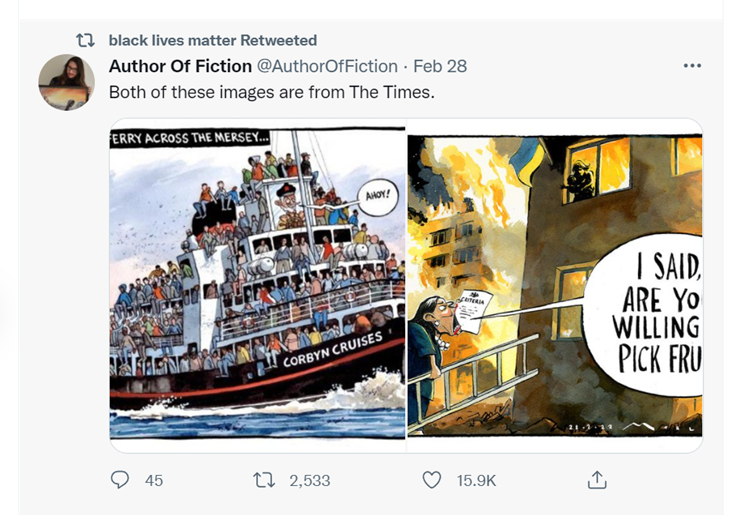Click the @AuthorOfFiction handle
Viewport: 736px width, 515px height.
328,66
